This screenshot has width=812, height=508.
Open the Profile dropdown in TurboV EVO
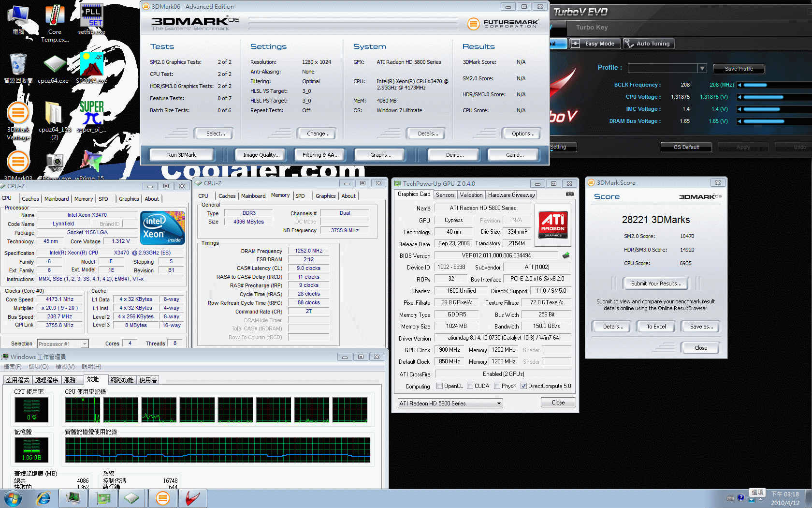(702, 68)
